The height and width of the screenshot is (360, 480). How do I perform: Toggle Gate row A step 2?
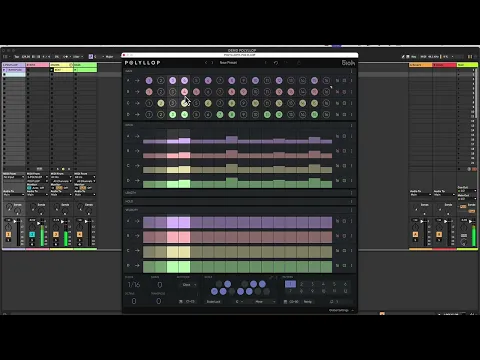coord(161,81)
